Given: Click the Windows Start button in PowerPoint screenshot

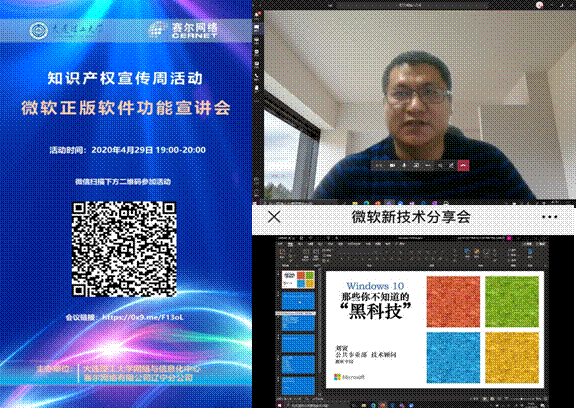Looking at the screenshot, I should (x=280, y=405).
